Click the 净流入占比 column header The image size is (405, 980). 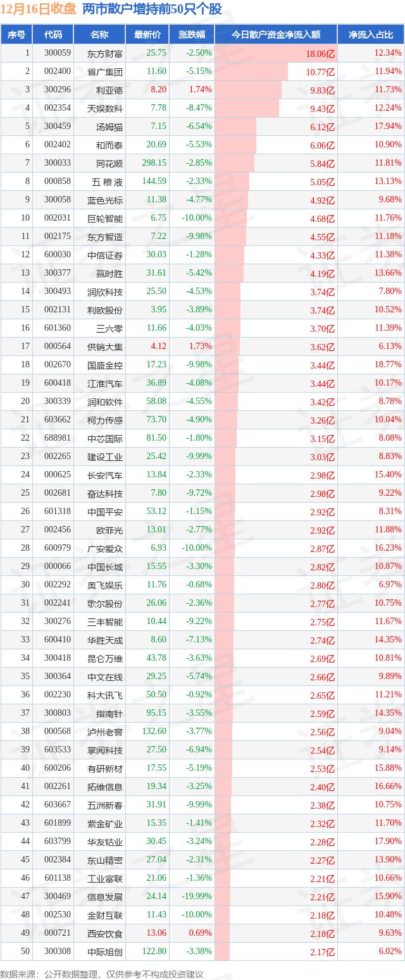point(371,35)
